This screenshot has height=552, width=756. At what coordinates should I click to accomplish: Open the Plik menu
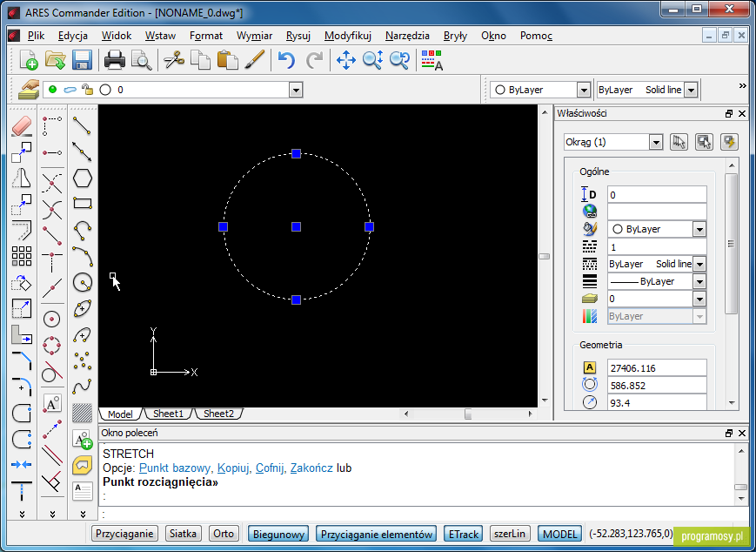pyautogui.click(x=37, y=36)
